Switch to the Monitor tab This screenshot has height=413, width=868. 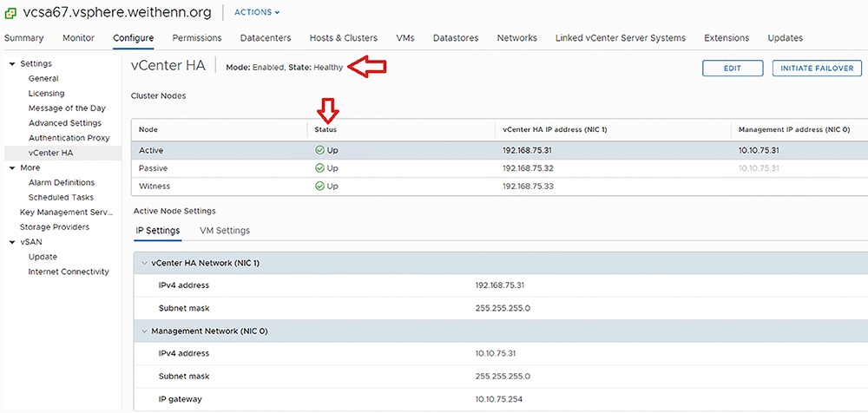click(x=79, y=37)
